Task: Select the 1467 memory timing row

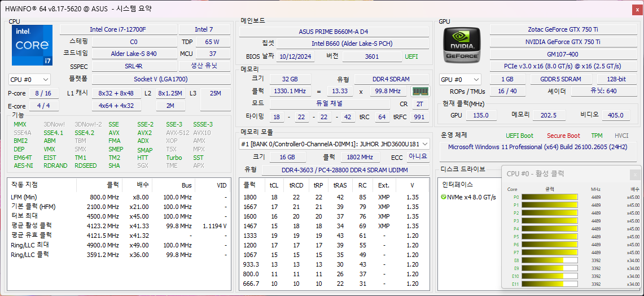Action: coord(334,226)
